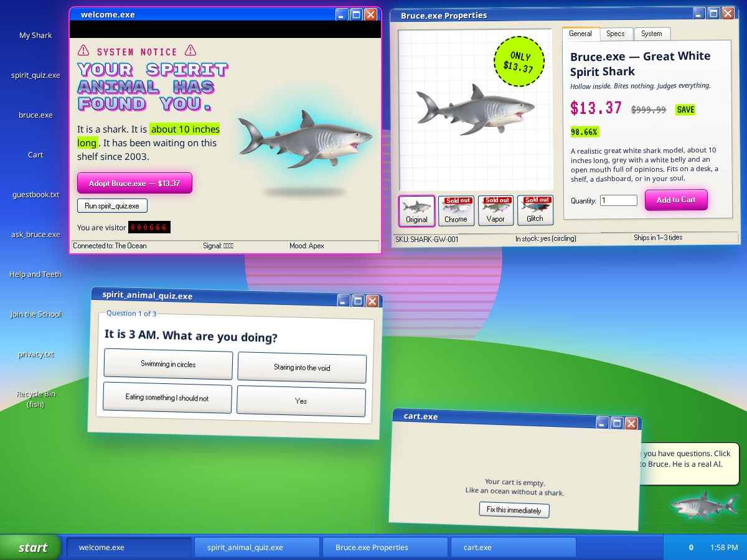Select the sold-out Chrome variant thumbnail
747x560 pixels.
(456, 210)
